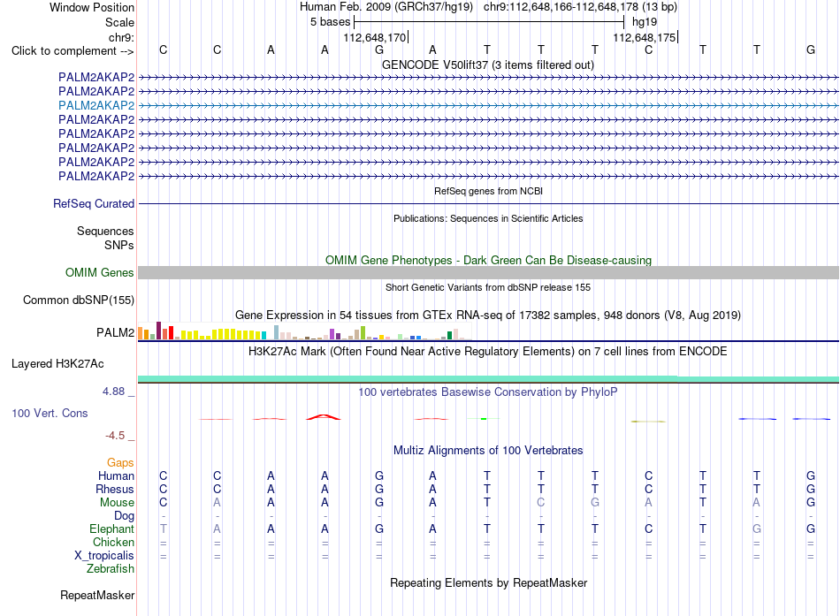Viewport: 840px width, 616px height.
Task: Click the Scale label
Action: pos(119,22)
